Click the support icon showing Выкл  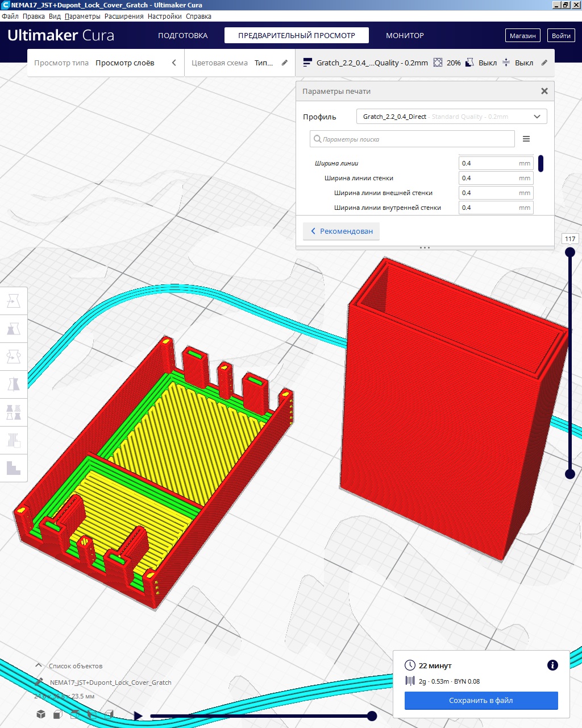[x=469, y=63]
